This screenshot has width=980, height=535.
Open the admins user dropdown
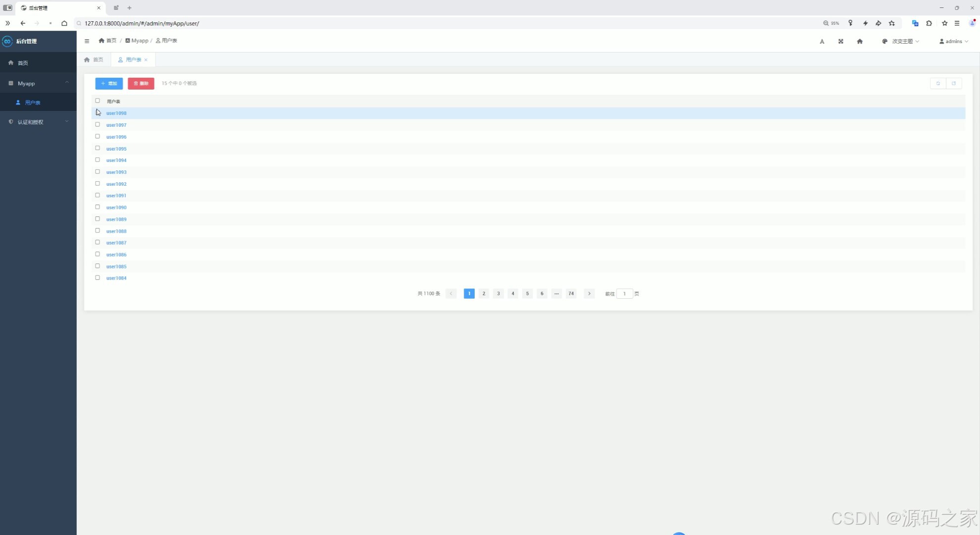[x=953, y=42]
